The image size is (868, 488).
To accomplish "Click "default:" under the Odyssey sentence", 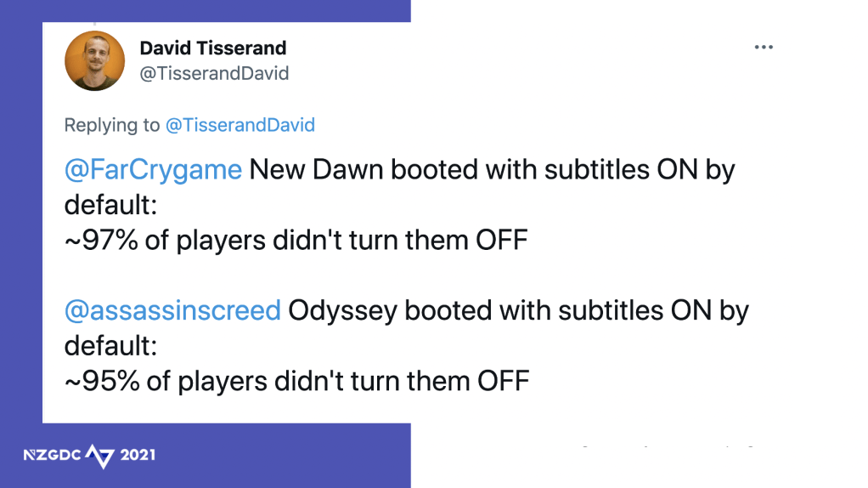I will [111, 346].
